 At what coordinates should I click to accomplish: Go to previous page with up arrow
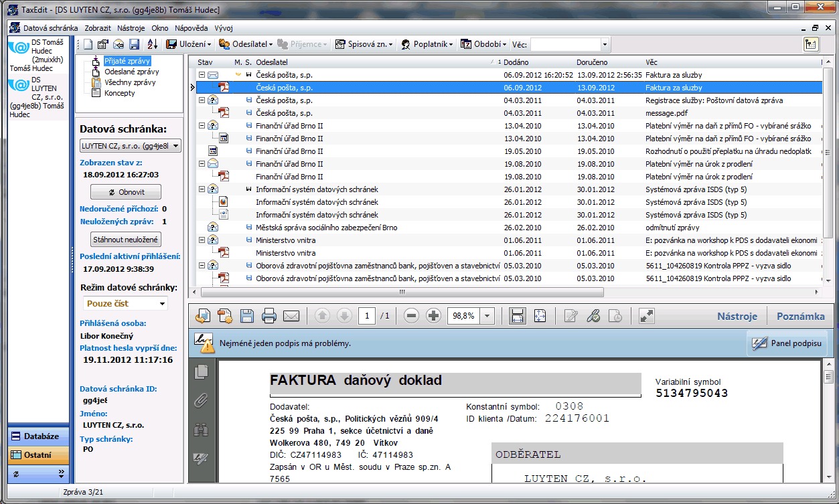[x=322, y=316]
